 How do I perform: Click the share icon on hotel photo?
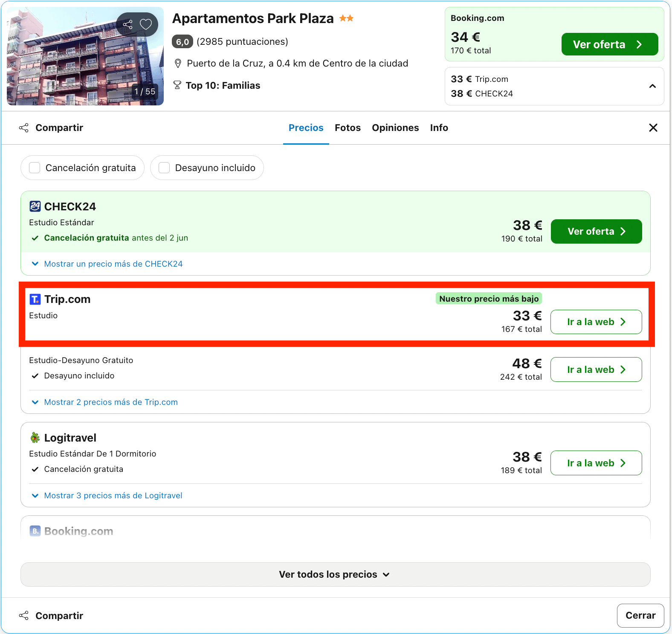click(127, 24)
